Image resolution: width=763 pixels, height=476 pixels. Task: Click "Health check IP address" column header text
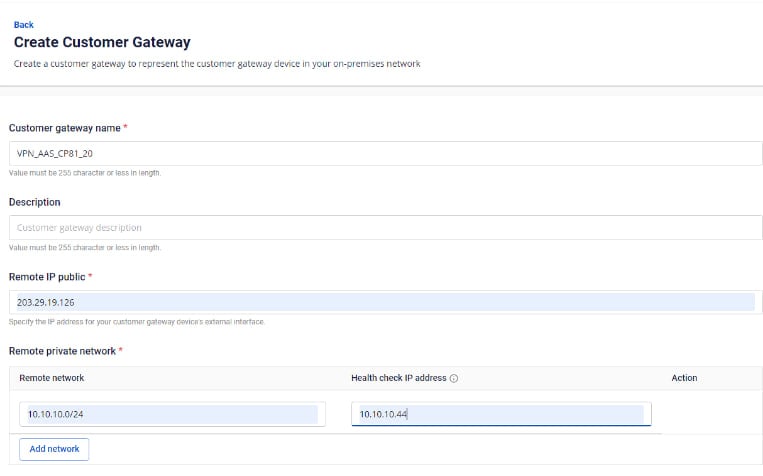[x=398, y=378]
